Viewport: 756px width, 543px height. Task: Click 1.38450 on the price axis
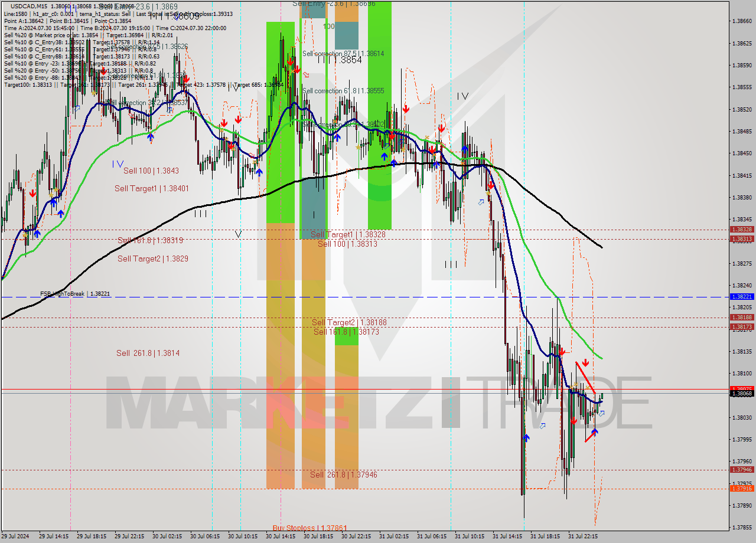(742, 153)
